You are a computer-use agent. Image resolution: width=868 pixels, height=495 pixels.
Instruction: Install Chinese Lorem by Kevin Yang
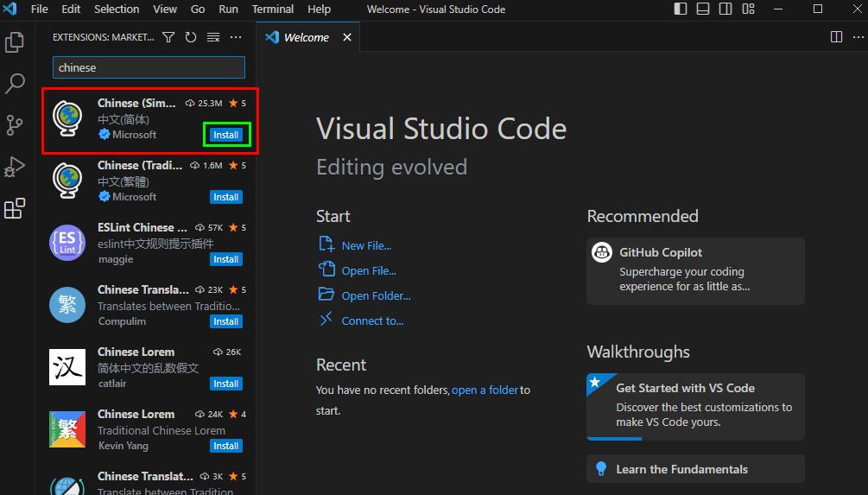226,446
